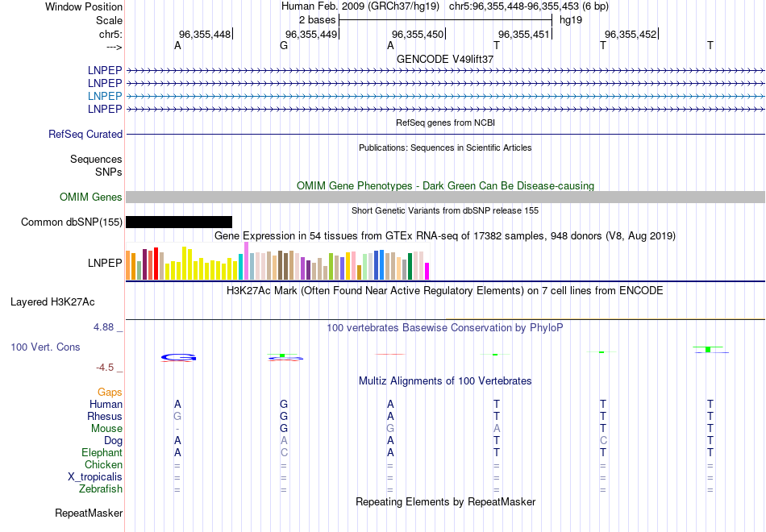Click 'Short Genetic Variants from dbSNP release 155'
The width and height of the screenshot is (766, 532).
tap(445, 210)
